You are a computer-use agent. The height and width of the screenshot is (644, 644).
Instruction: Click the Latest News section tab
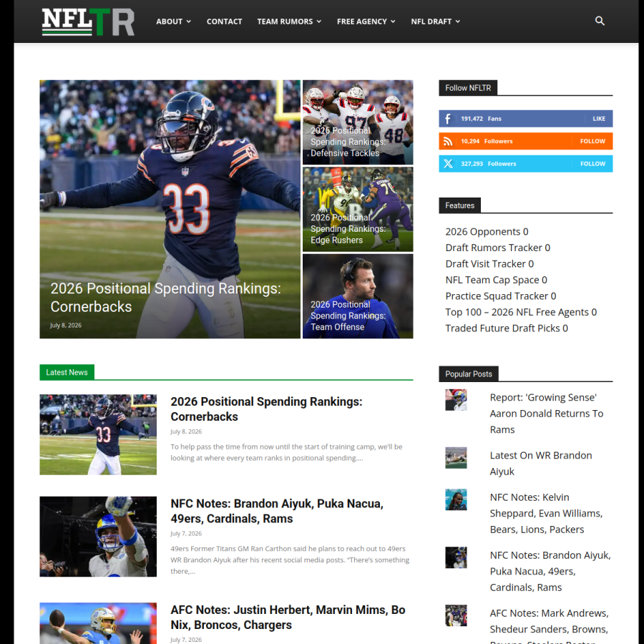(x=67, y=372)
